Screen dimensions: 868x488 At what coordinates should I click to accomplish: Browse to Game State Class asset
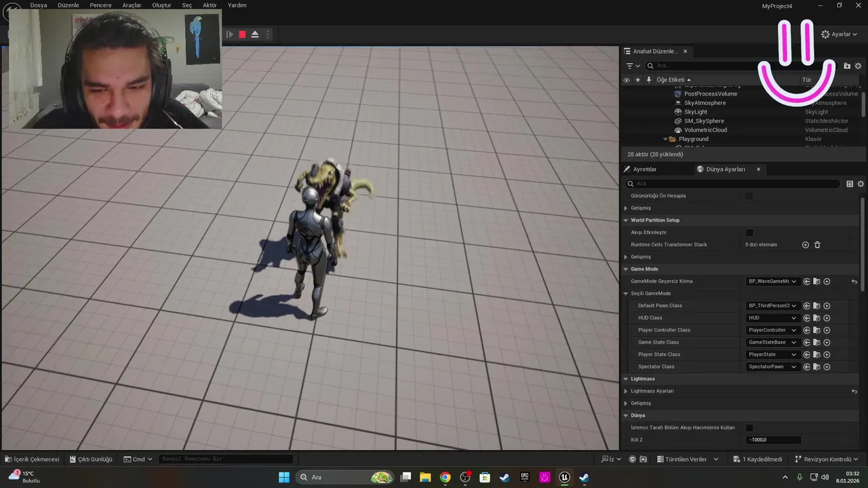(x=816, y=342)
